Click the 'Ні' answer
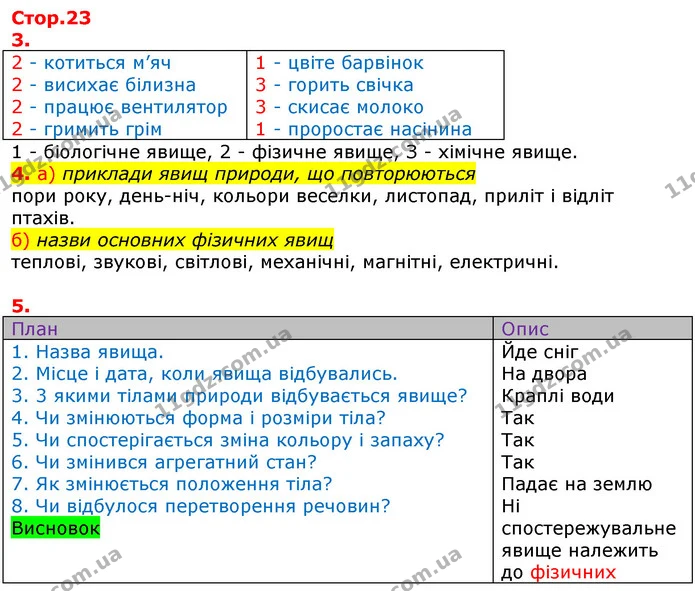 click(511, 506)
